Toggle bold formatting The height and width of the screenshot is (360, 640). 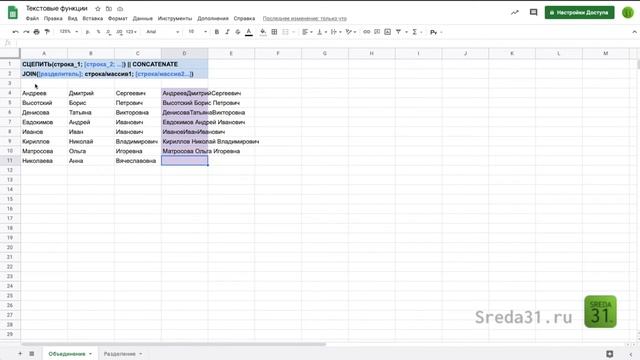(x=217, y=32)
